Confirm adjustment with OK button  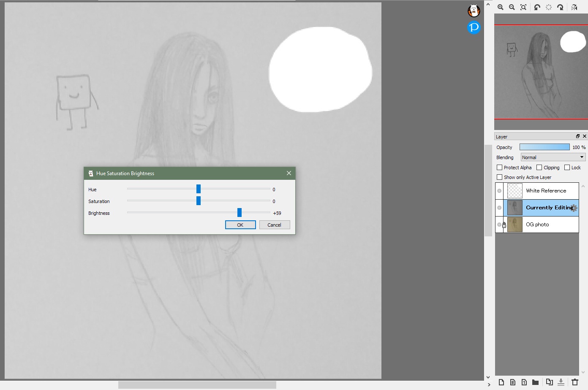[240, 225]
